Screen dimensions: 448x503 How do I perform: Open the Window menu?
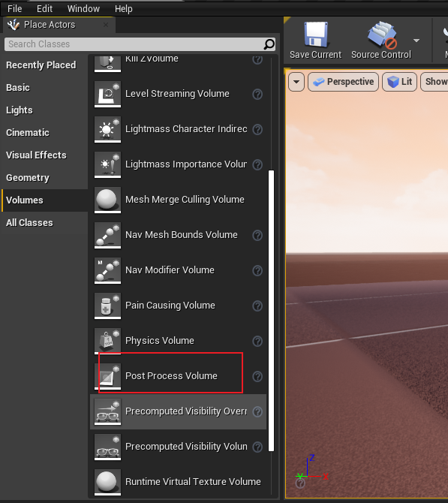83,9
